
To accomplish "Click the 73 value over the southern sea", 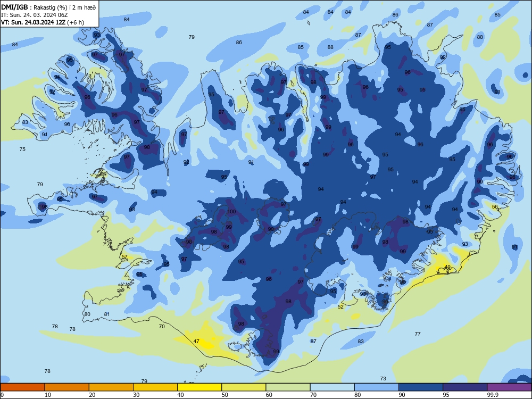I will pos(383,379).
